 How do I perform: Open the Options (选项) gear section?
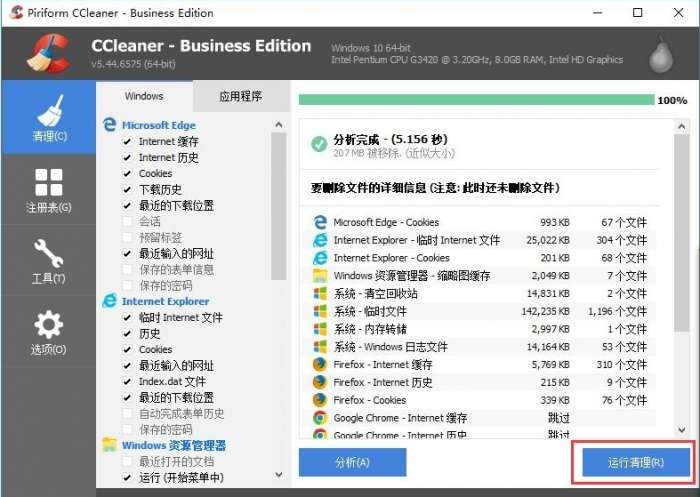(x=49, y=332)
